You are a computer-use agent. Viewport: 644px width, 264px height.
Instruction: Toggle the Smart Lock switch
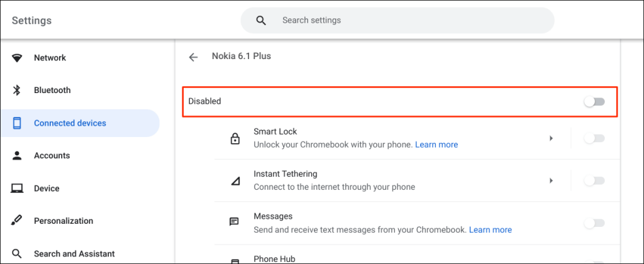coord(594,138)
